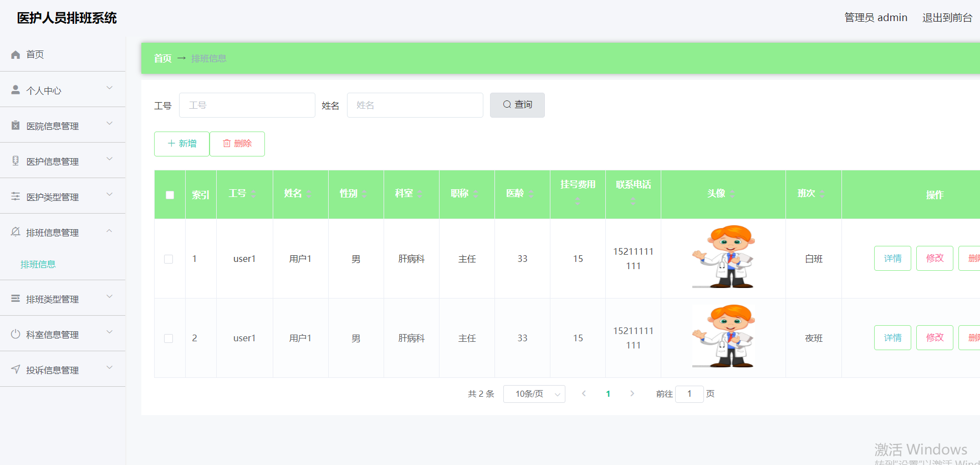Viewport: 980px width, 465px height.
Task: Click the sort arrows on the 医龄 column
Action: click(530, 194)
